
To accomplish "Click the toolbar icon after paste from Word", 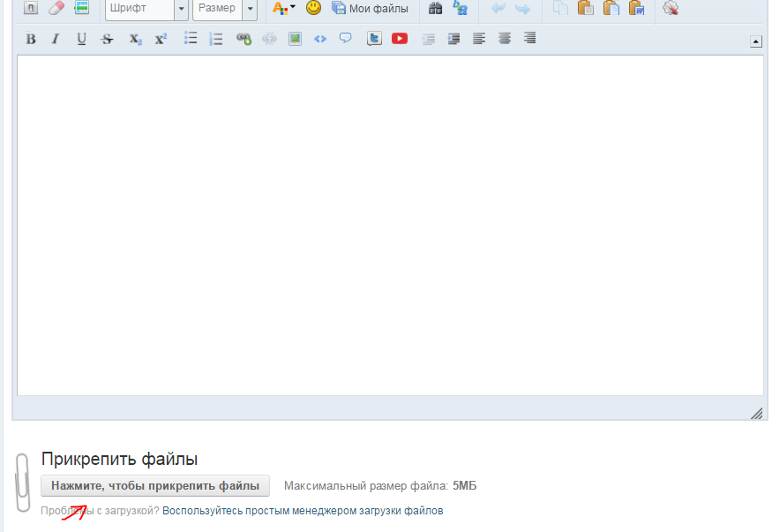I will click(x=671, y=8).
